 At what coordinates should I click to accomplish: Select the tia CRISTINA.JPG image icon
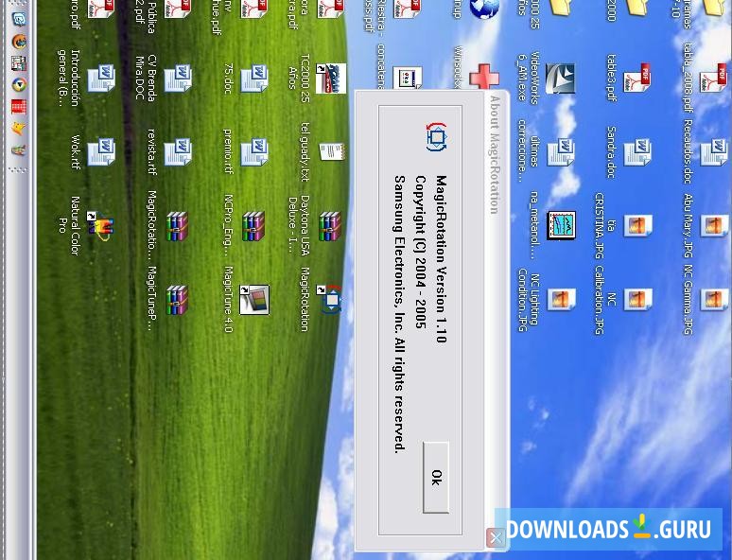coord(637,225)
